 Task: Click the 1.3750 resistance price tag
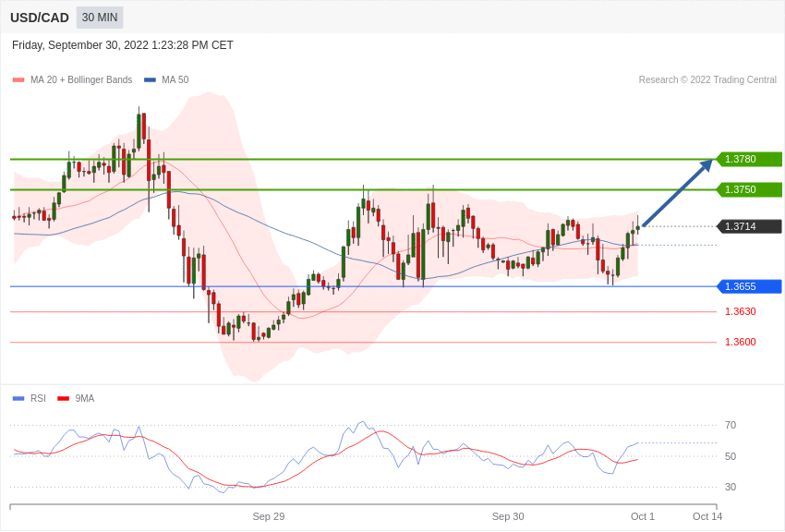click(750, 189)
